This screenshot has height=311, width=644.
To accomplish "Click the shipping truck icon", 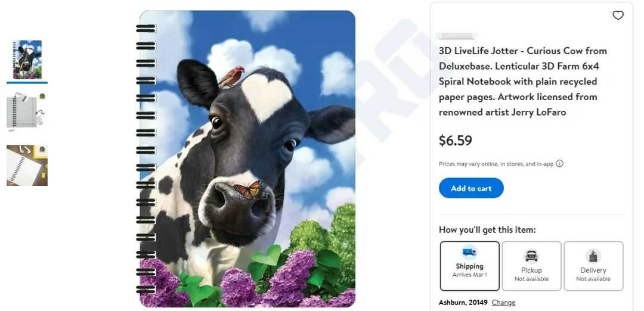I will pyautogui.click(x=469, y=253).
